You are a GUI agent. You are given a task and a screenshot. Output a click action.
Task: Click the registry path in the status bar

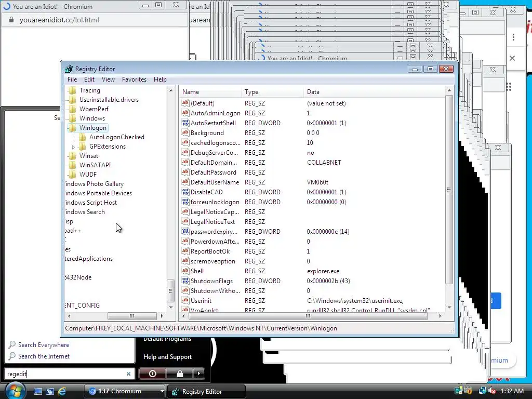[x=201, y=328]
